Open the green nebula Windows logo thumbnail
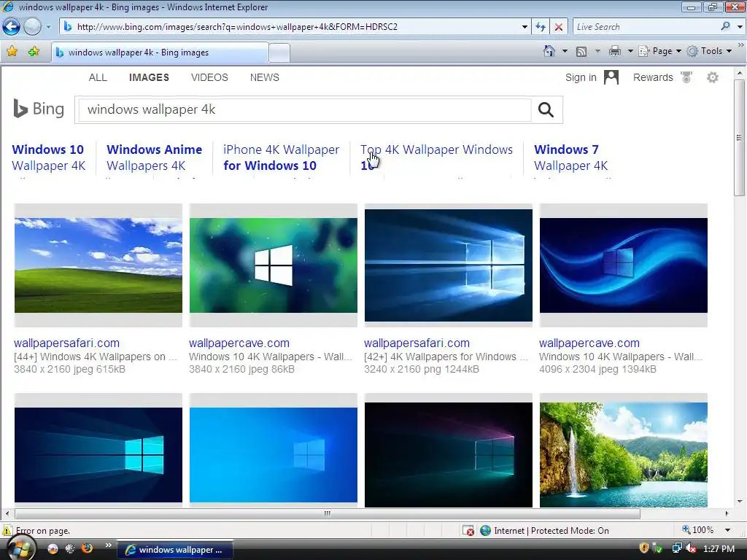Screen dimensions: 747x560 pyautogui.click(x=274, y=265)
